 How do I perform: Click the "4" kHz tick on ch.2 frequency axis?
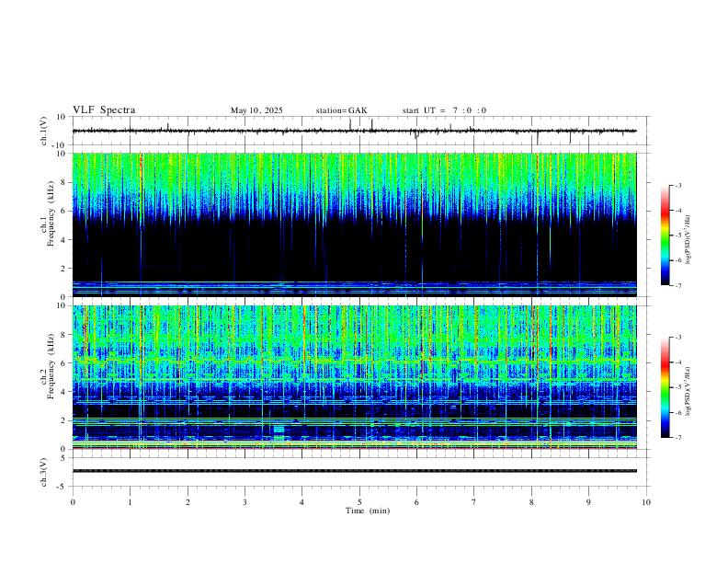click(x=63, y=392)
